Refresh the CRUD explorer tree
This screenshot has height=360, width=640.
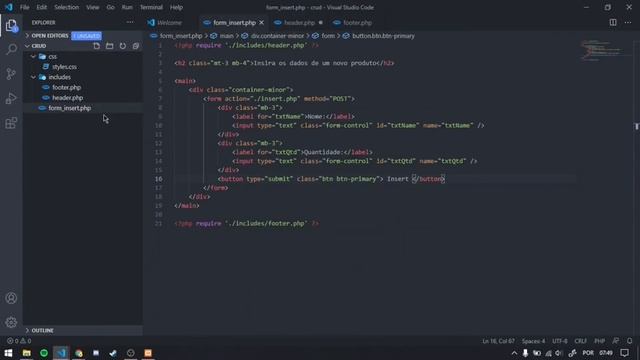click(122, 46)
